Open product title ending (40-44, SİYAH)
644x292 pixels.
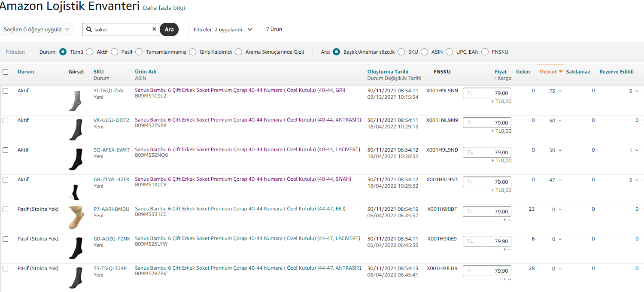tap(243, 179)
